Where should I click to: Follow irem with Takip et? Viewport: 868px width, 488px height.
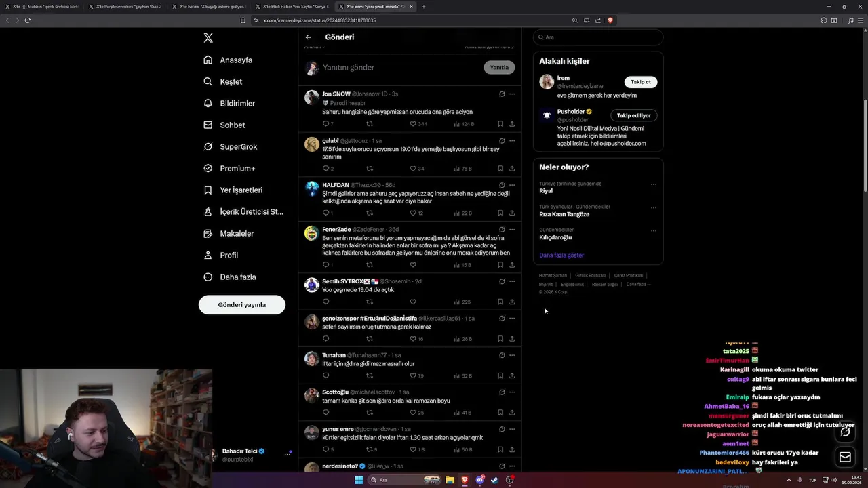coord(641,82)
